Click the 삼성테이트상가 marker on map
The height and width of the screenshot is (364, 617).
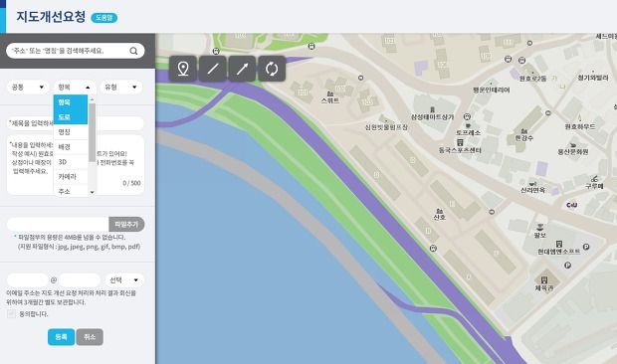pos(433,113)
